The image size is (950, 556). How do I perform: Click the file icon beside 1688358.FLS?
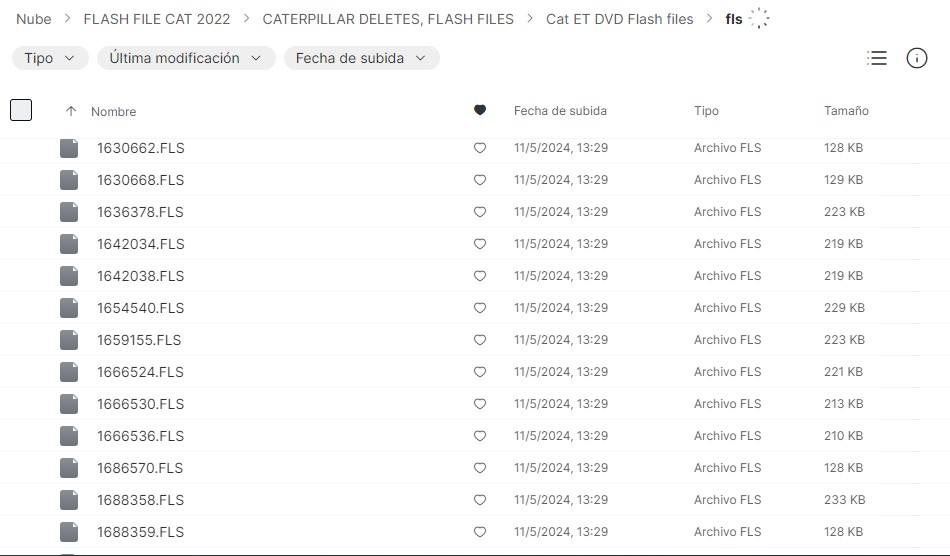pos(69,500)
